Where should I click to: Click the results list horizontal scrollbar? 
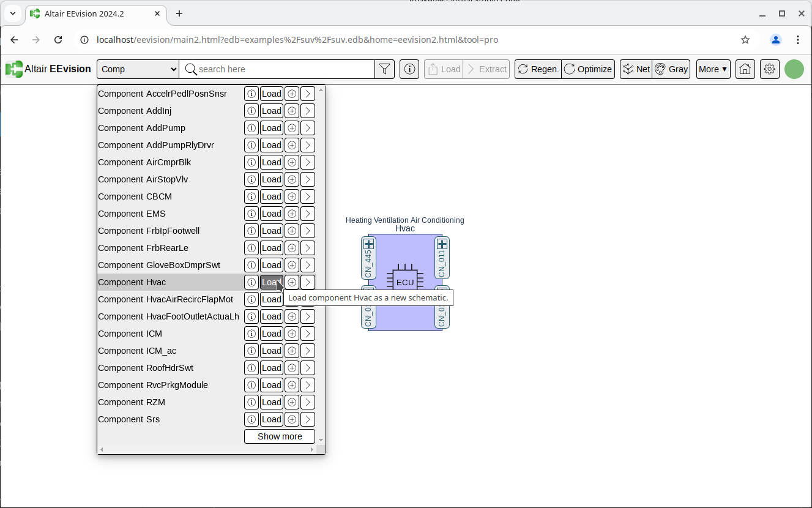click(207, 450)
